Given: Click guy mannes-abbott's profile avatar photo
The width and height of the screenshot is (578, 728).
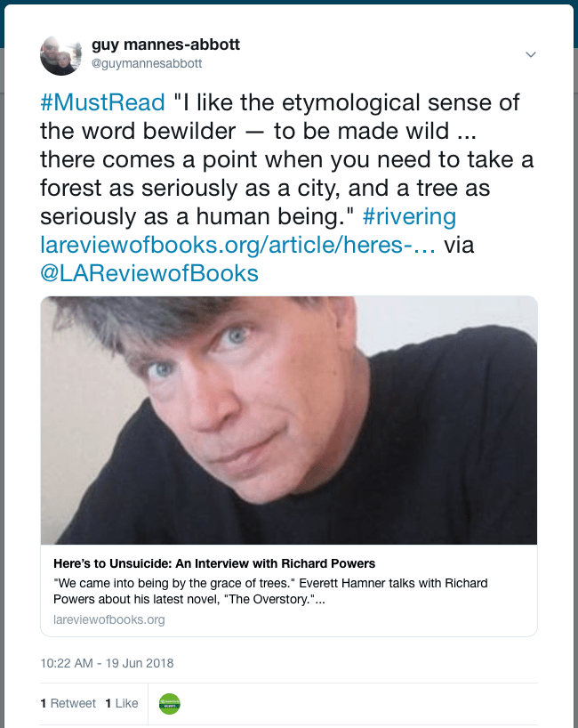Looking at the screenshot, I should tap(61, 55).
